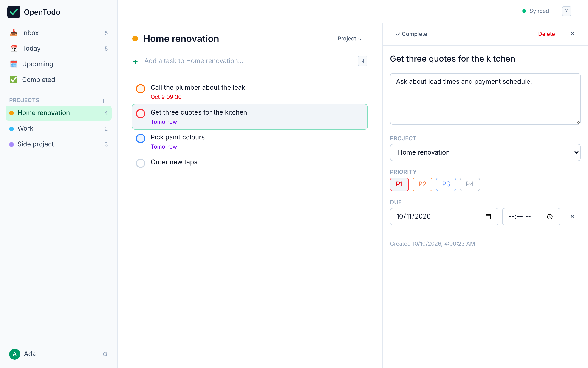Click the Ada user avatar

tap(14, 354)
